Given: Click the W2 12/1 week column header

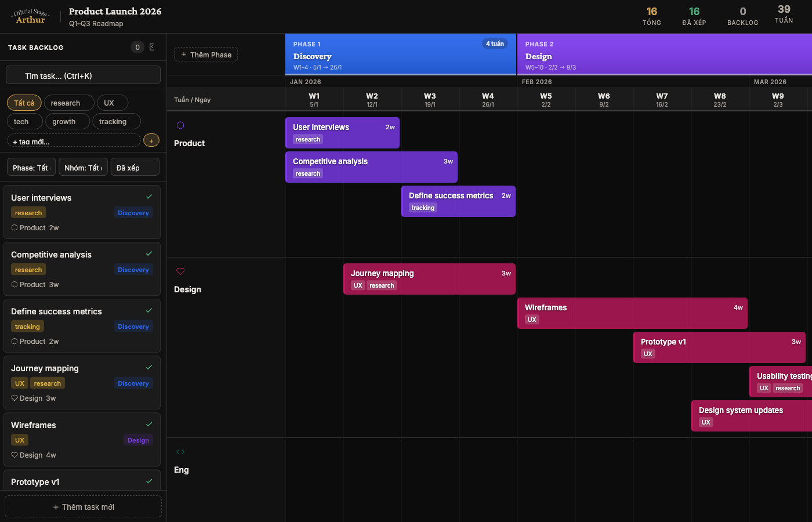Looking at the screenshot, I should click(x=372, y=100).
